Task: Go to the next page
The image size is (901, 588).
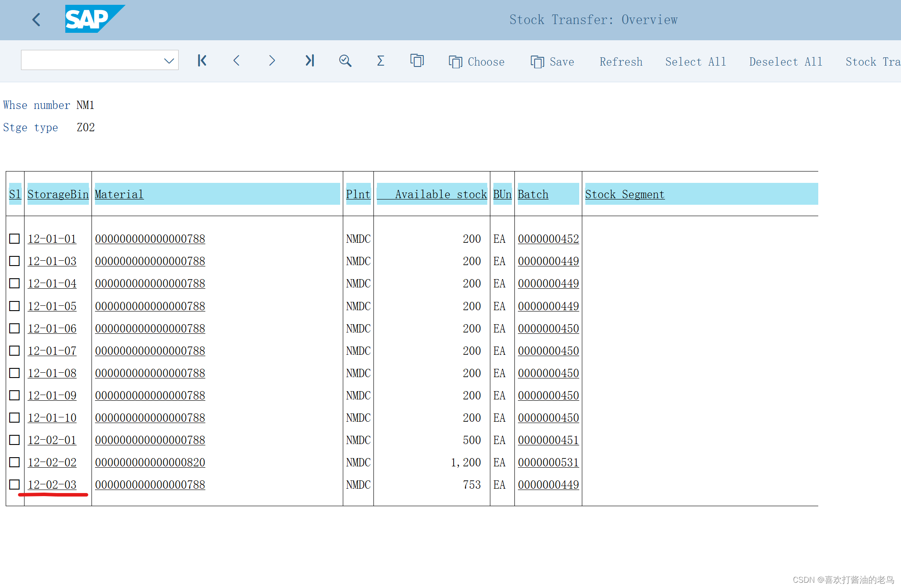Action: click(x=272, y=60)
